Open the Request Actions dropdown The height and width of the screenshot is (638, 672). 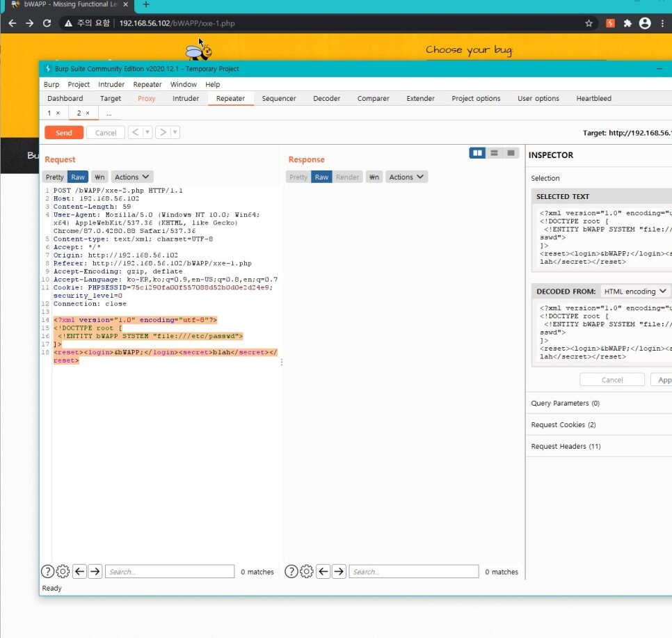131,177
